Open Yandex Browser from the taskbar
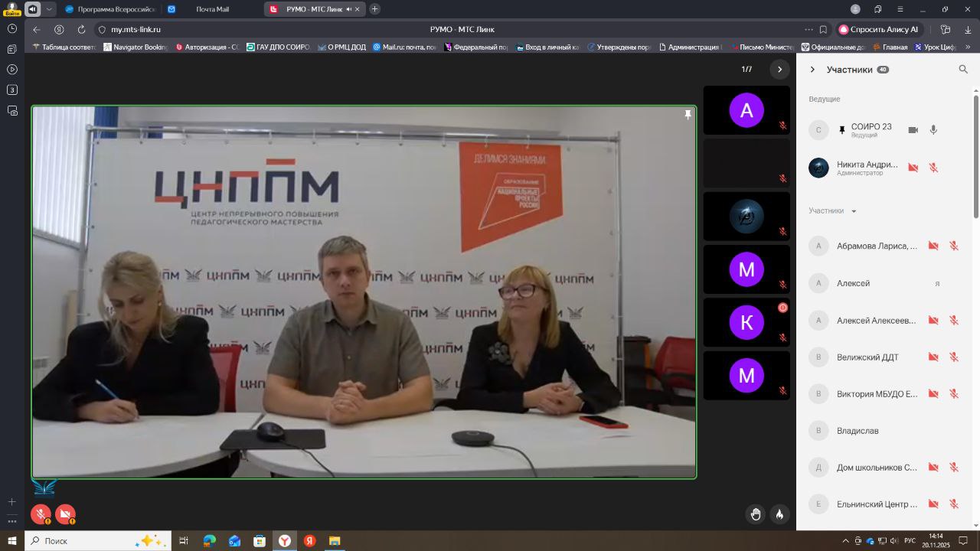 [284, 541]
